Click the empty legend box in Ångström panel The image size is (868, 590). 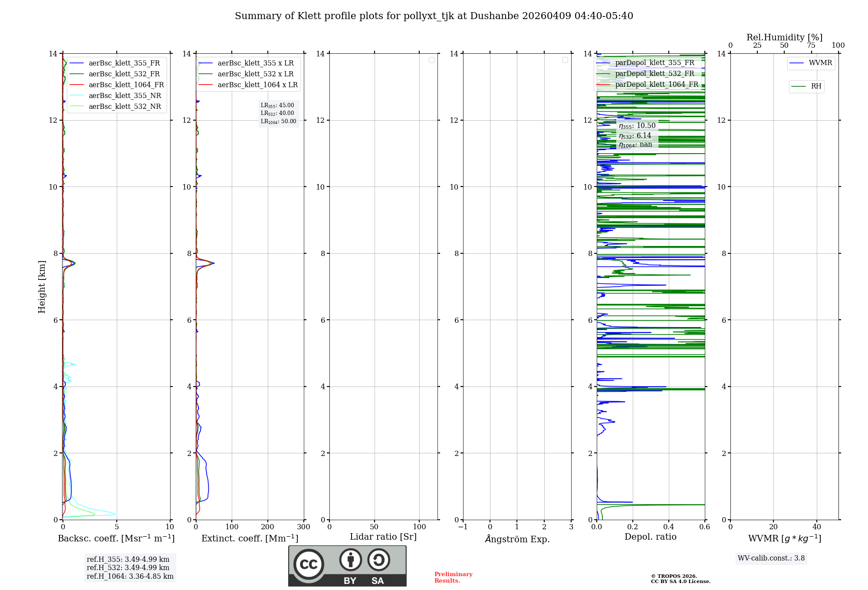(565, 60)
